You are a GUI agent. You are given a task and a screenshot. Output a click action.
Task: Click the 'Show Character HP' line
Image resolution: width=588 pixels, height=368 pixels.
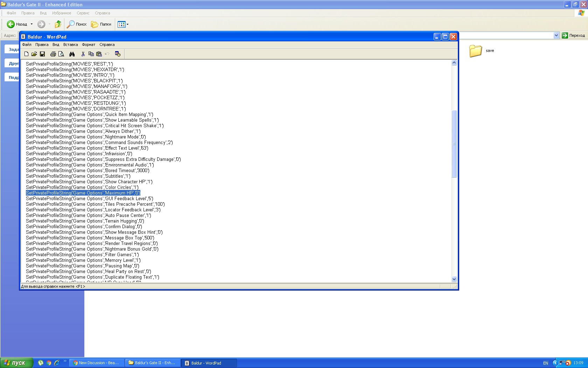(x=89, y=182)
